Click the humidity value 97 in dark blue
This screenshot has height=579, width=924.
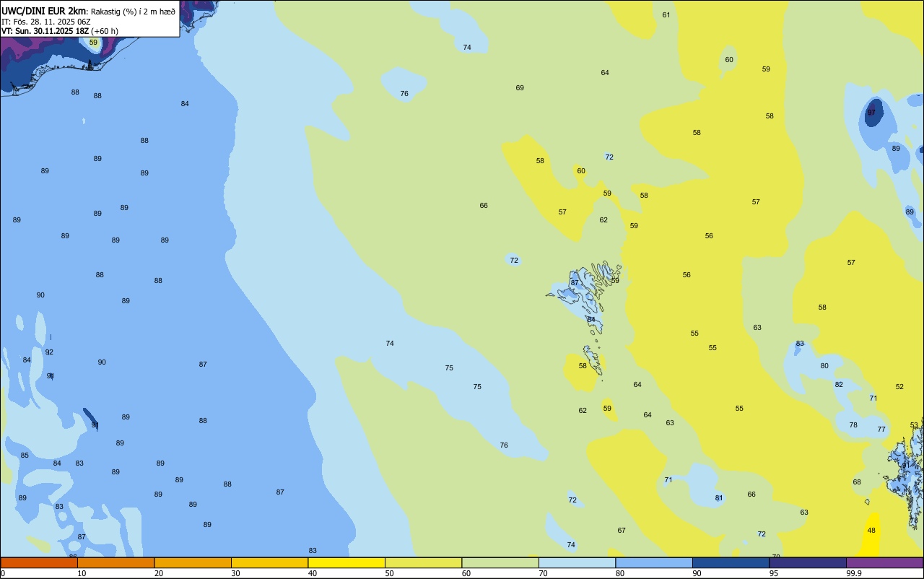(871, 113)
